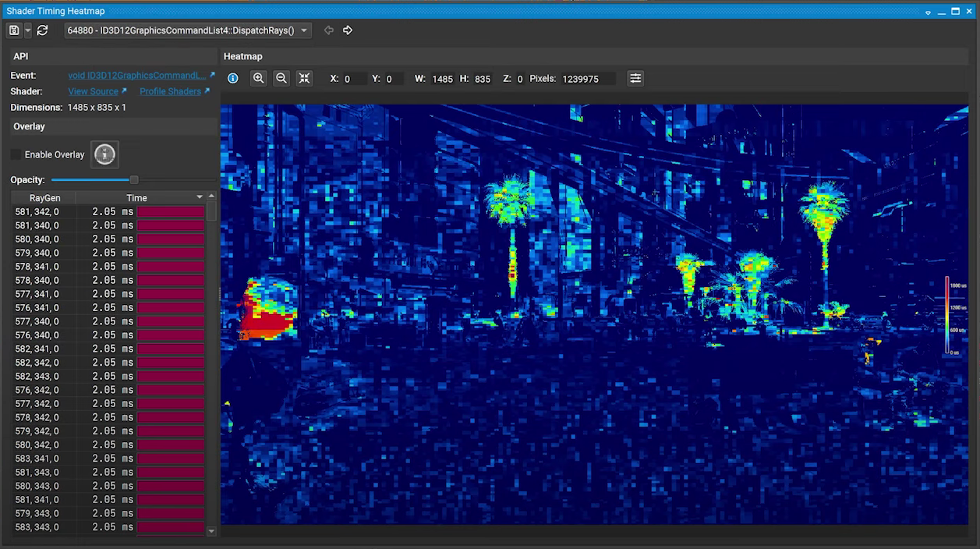This screenshot has width=980, height=549.
Task: Open the window options dropdown in title bar
Action: [x=928, y=12]
